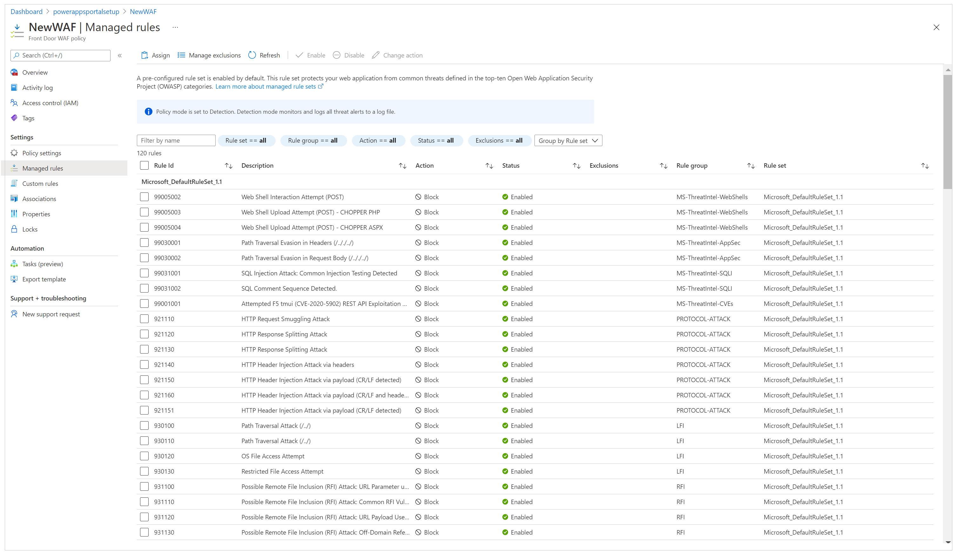The width and height of the screenshot is (960, 560).
Task: Click the Change action icon
Action: [x=375, y=55]
